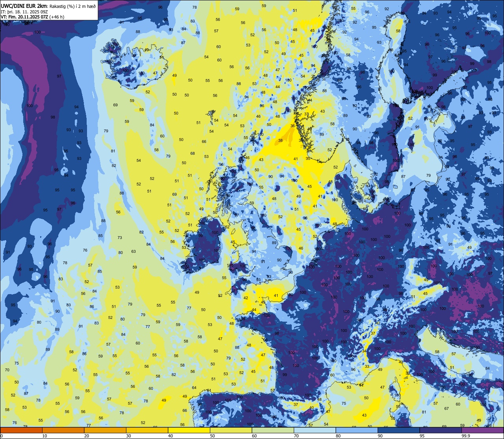Click the 70–80 pale blue legend segment
504x439 pixels.
point(315,430)
